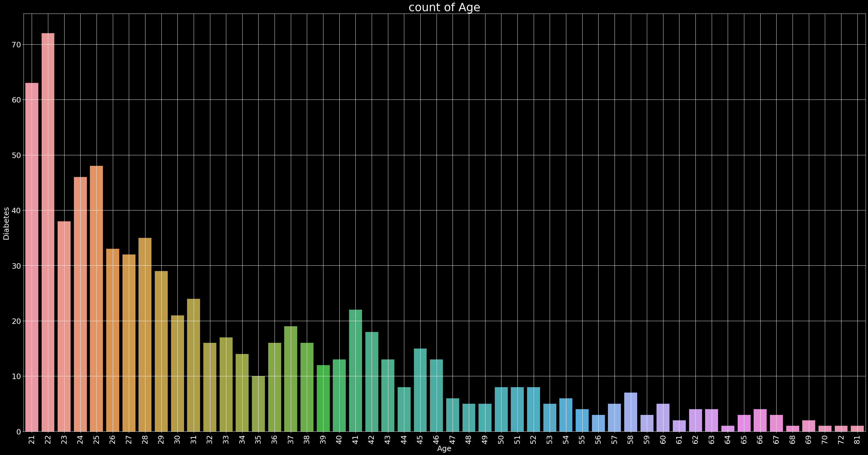
Task: Select the bar for age 29
Action: (x=161, y=351)
